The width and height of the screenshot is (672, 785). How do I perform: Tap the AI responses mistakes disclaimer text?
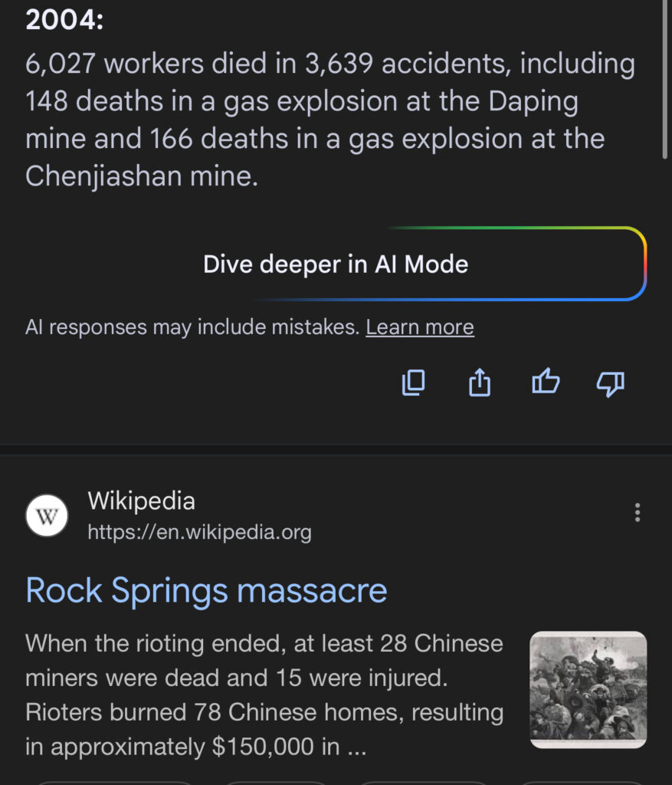(192, 328)
